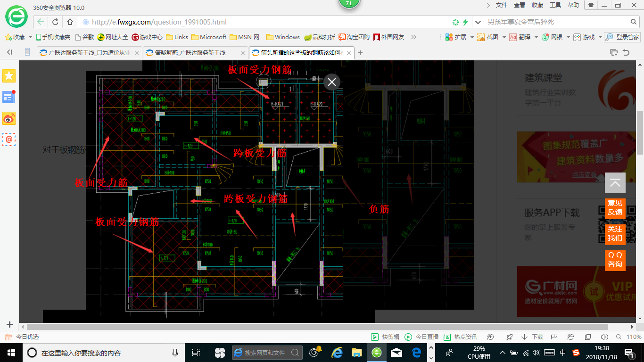Go back to the previous page
Viewport: 644px width, 362px height.
click(41, 22)
